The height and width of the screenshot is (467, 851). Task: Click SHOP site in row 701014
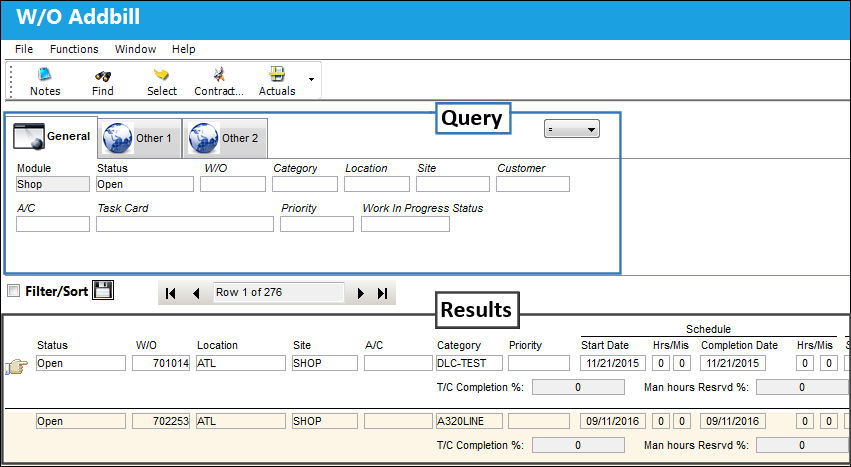coord(325,363)
